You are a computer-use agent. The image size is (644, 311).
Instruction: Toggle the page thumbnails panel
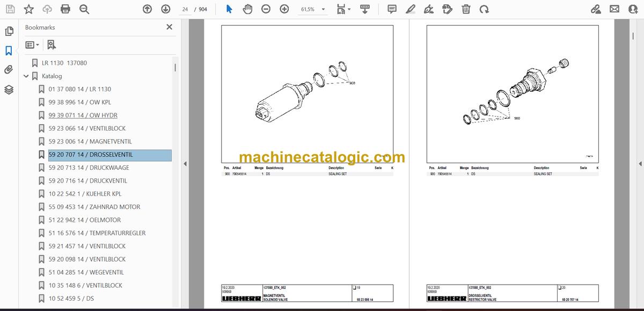point(9,31)
